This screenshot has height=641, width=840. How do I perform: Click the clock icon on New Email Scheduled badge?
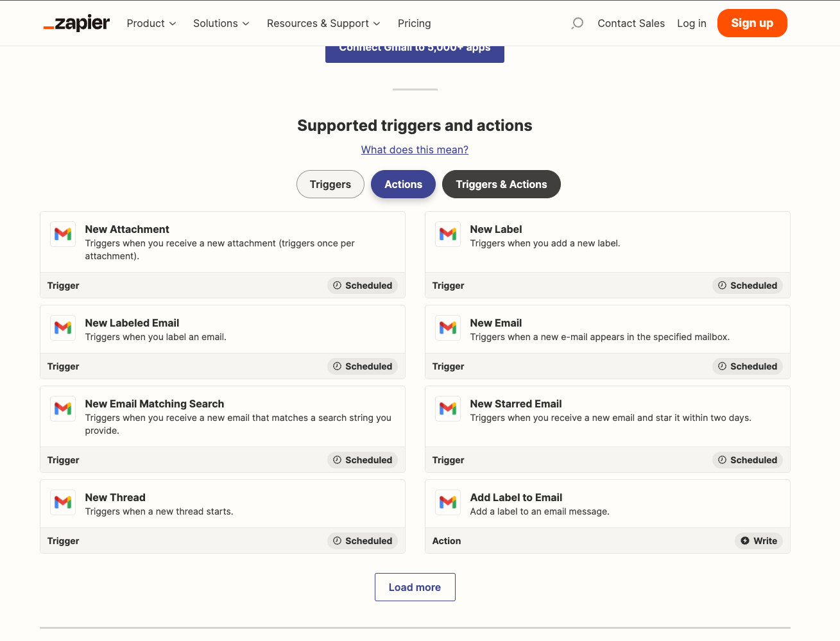click(x=722, y=366)
